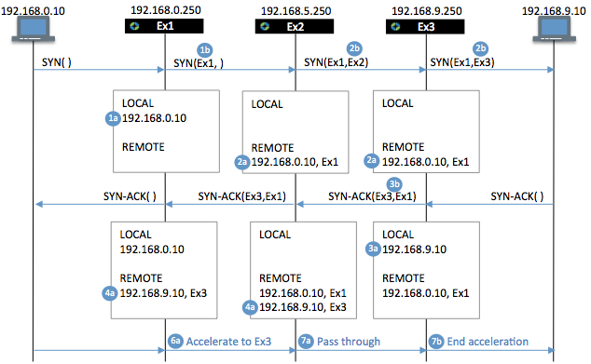
Task: Click the 6a Accelerate marker
Action: 175,341
